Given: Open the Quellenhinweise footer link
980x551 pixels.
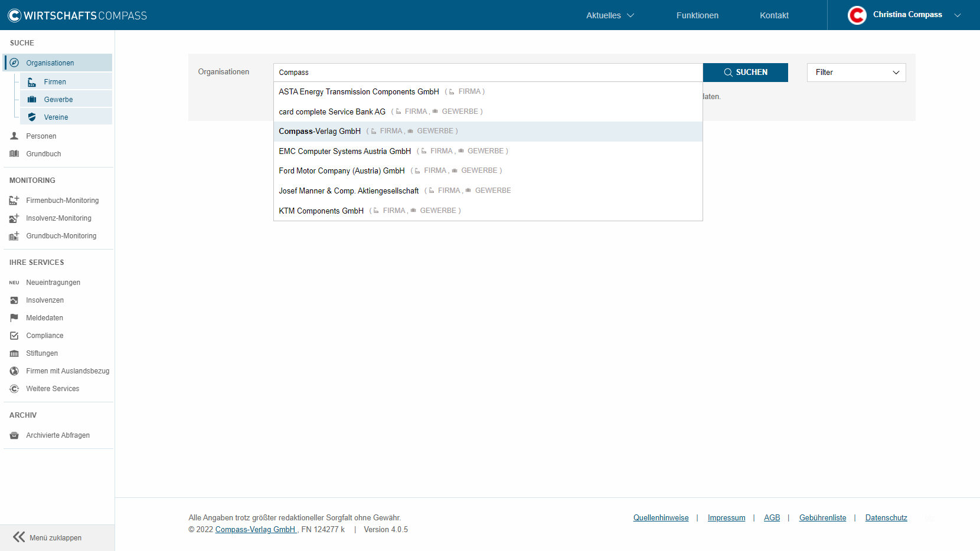Looking at the screenshot, I should pyautogui.click(x=661, y=518).
